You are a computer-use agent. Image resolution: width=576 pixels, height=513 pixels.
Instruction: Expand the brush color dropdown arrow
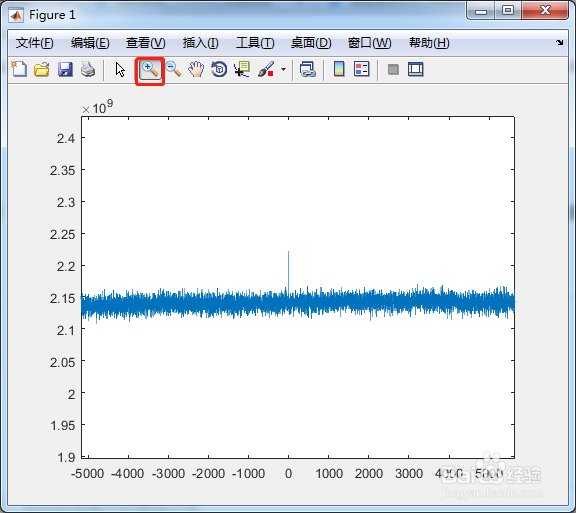[283, 69]
